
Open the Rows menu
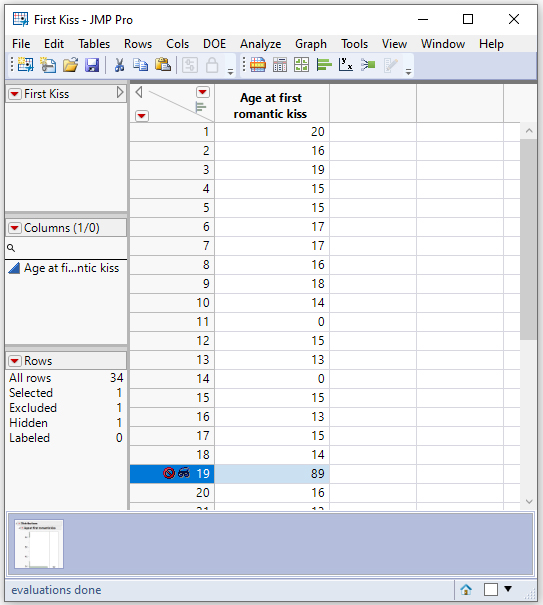click(x=138, y=44)
